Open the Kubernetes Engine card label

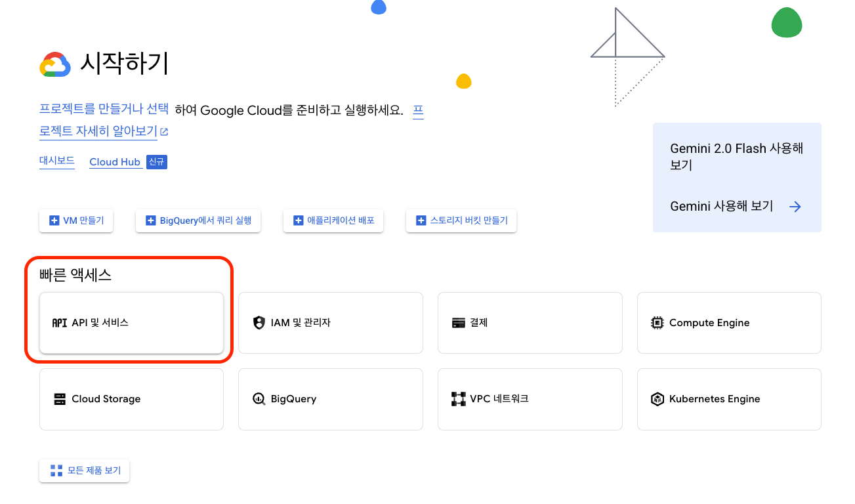pos(715,399)
